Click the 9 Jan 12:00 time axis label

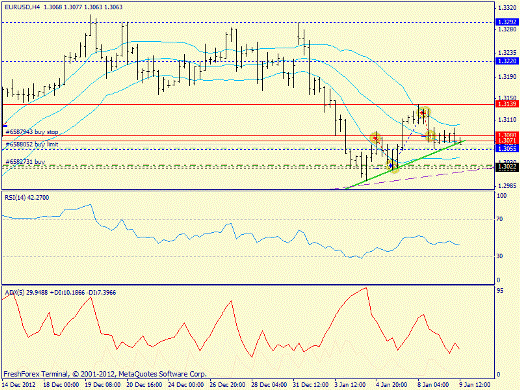[475, 384]
